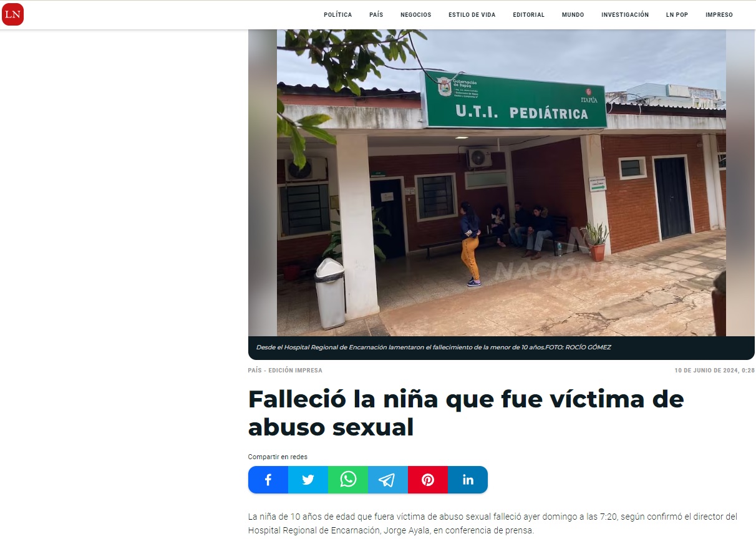This screenshot has height=549, width=756.
Task: Open the Impreso section
Action: [719, 15]
